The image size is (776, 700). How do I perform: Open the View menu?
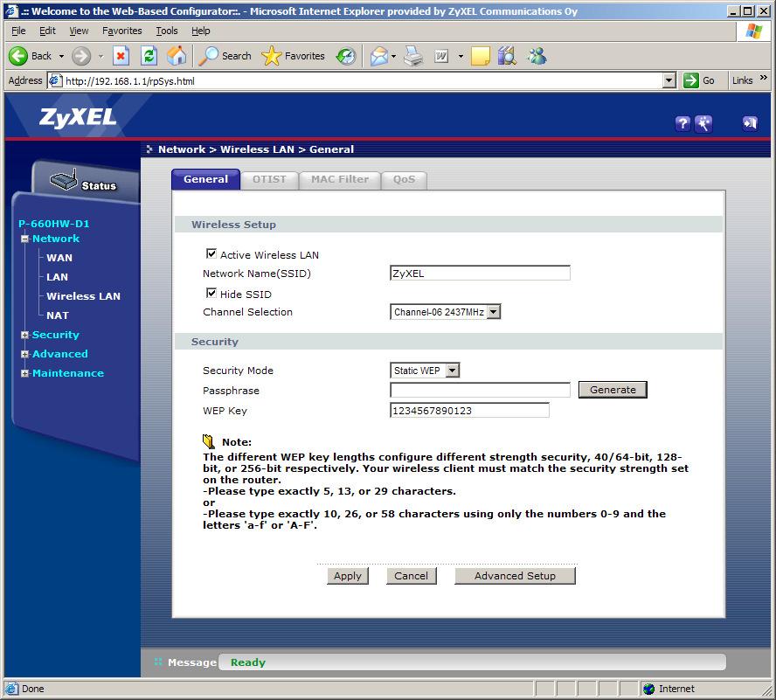click(x=79, y=31)
